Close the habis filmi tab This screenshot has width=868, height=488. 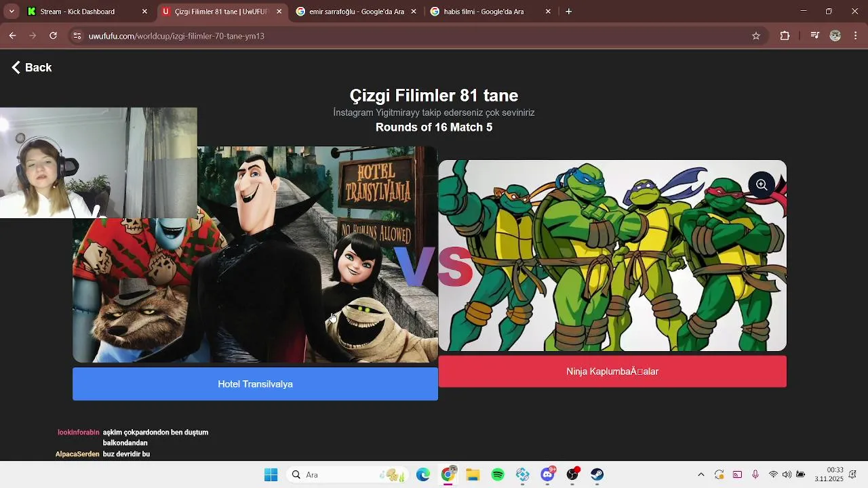(548, 12)
